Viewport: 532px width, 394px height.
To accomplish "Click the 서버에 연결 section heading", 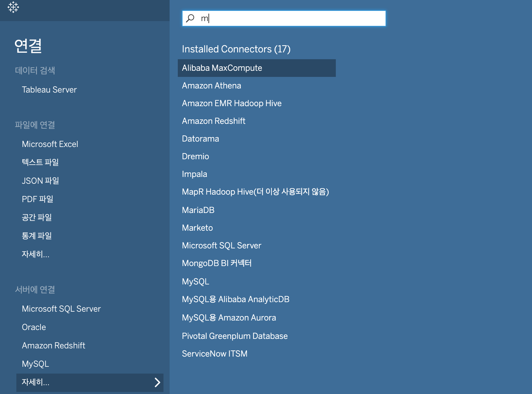I will pyautogui.click(x=35, y=290).
